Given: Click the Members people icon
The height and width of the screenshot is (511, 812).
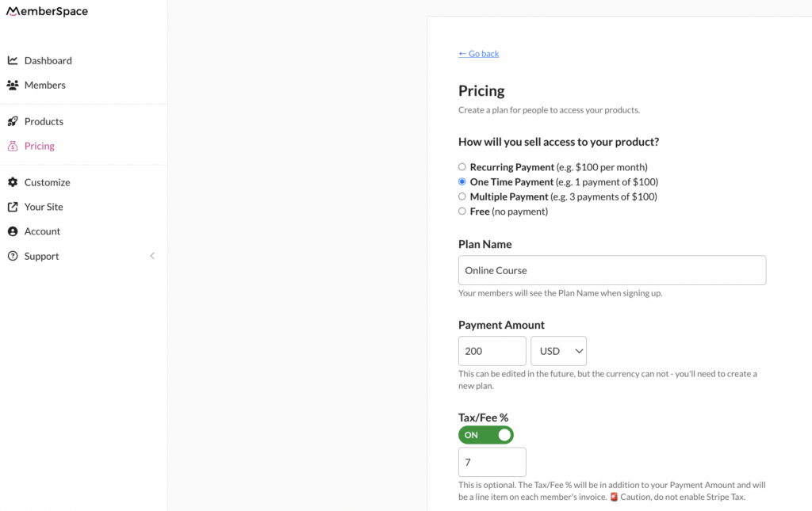Looking at the screenshot, I should tap(13, 85).
